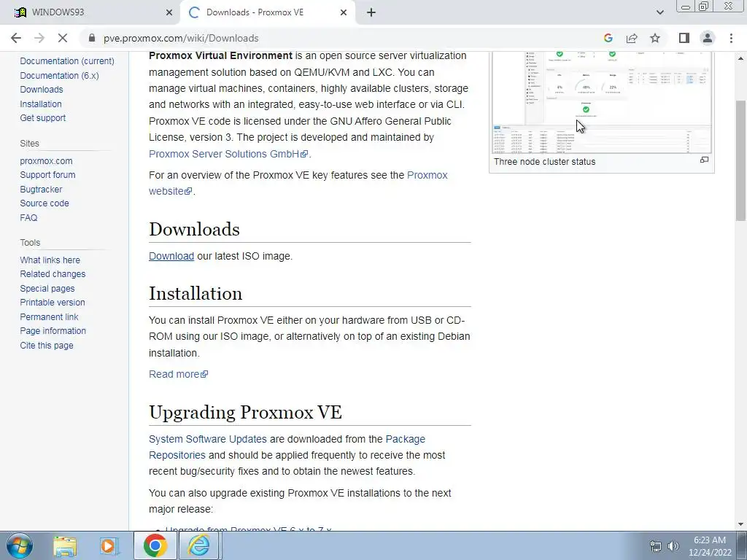Click Get support link
The image size is (747, 560).
[43, 117]
